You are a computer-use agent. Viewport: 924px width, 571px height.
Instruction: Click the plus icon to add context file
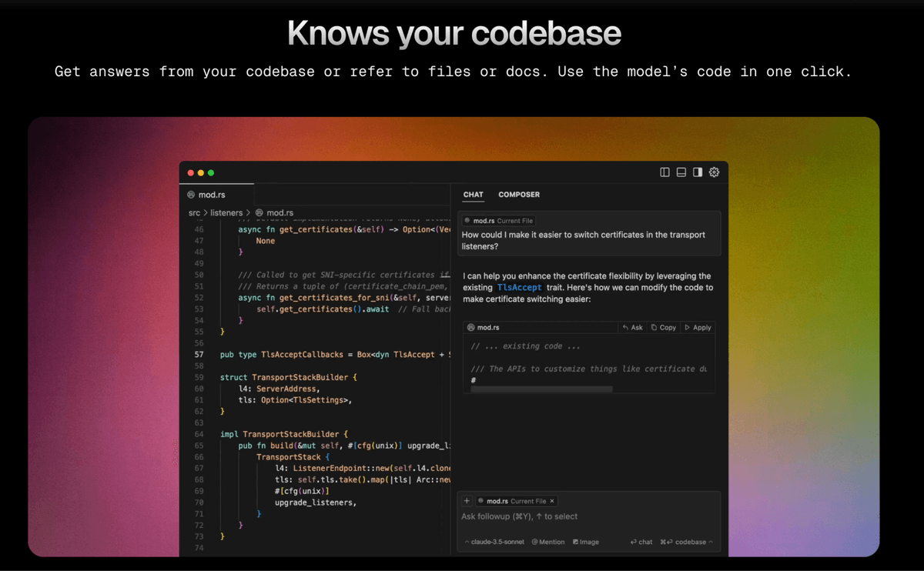(467, 500)
